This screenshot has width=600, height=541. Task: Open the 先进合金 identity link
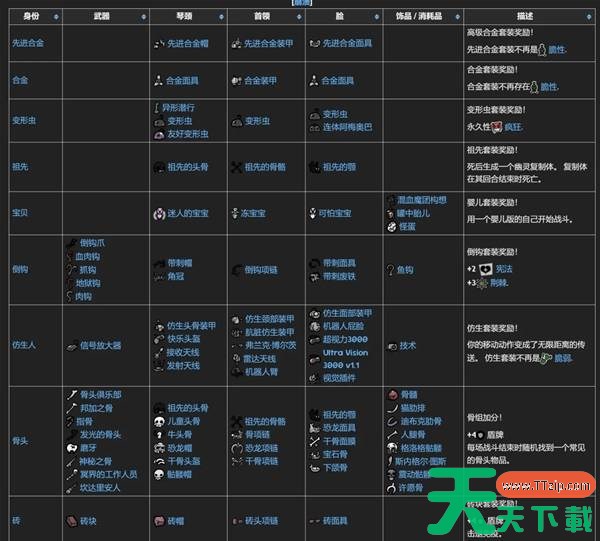click(x=28, y=43)
